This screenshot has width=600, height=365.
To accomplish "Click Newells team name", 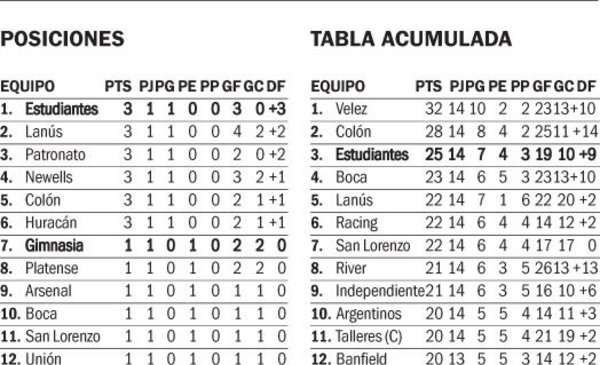I will 49,177.
